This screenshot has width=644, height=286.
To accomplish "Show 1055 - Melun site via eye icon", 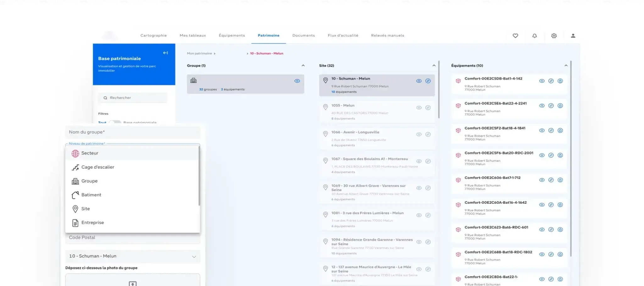I will (419, 108).
